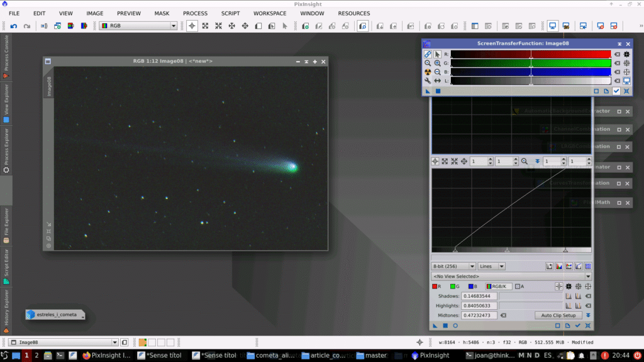Reset the Midtones balance value
The image size is (644, 362).
504,315
